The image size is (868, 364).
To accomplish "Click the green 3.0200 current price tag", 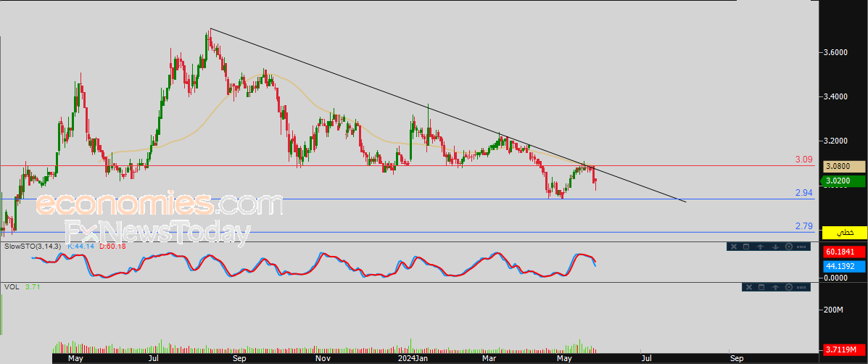I will [x=844, y=181].
